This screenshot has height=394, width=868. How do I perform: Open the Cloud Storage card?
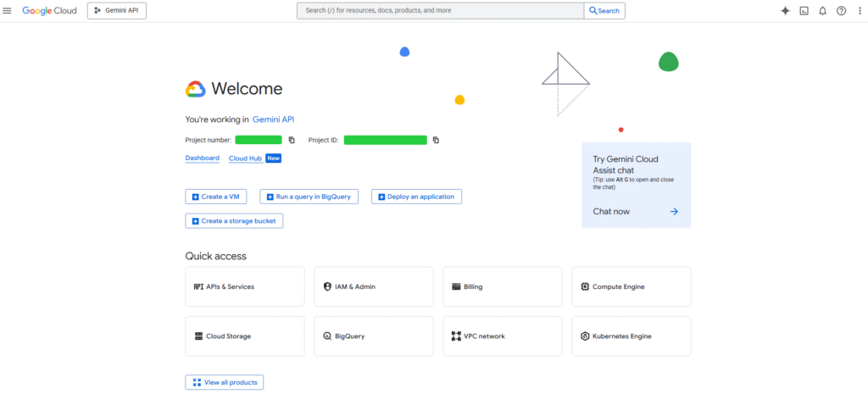245,336
